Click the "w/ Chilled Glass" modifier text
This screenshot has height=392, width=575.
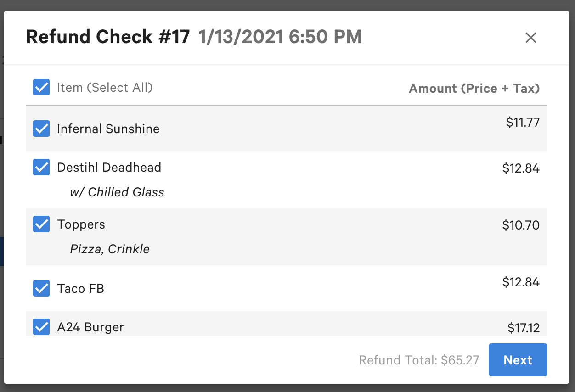click(117, 192)
